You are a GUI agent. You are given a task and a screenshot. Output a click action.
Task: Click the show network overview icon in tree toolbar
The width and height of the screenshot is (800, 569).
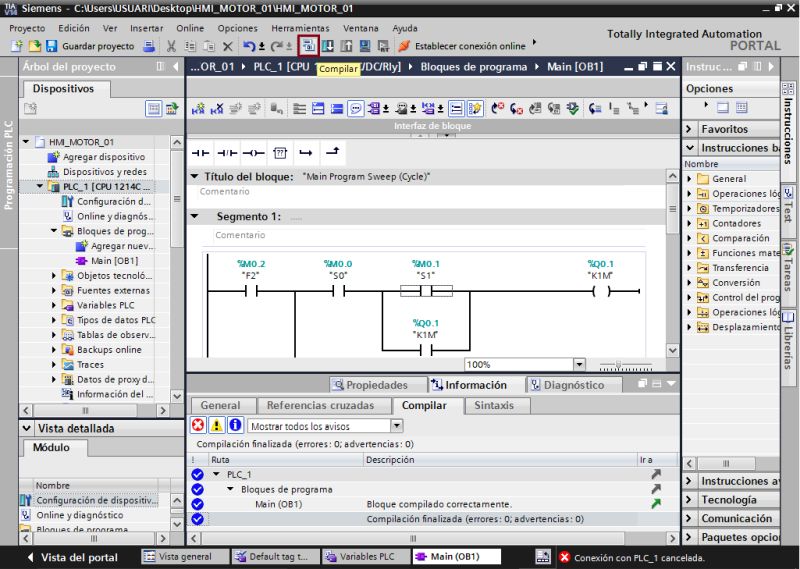click(x=172, y=108)
